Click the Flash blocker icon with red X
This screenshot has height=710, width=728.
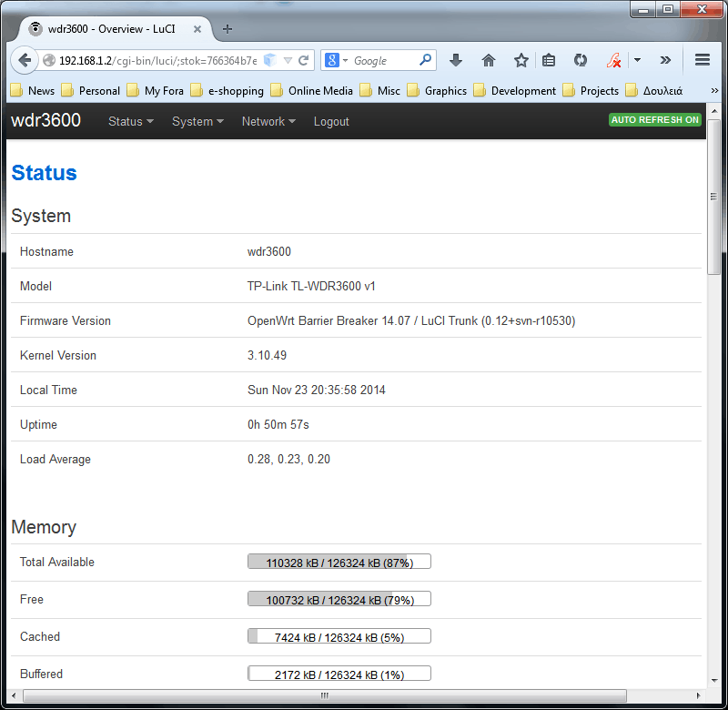coord(613,60)
